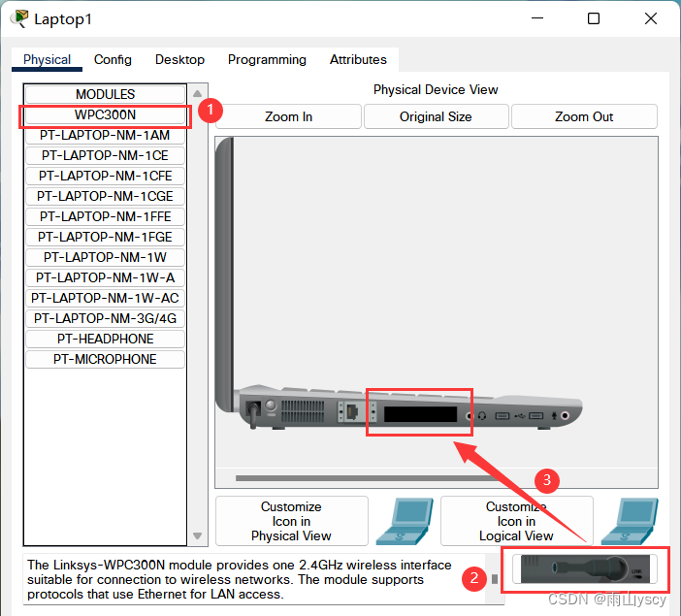The height and width of the screenshot is (616, 681).
Task: Click the laptop power cable connector
Action: click(253, 412)
